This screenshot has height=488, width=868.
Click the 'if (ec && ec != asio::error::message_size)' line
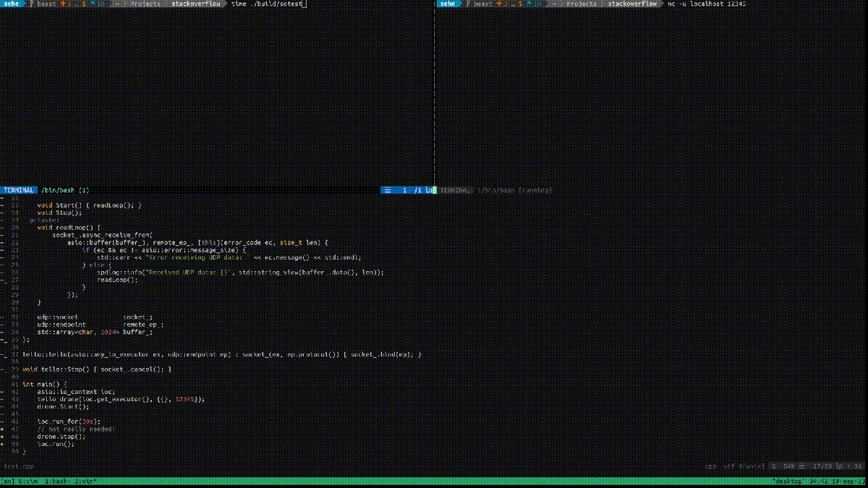[164, 250]
